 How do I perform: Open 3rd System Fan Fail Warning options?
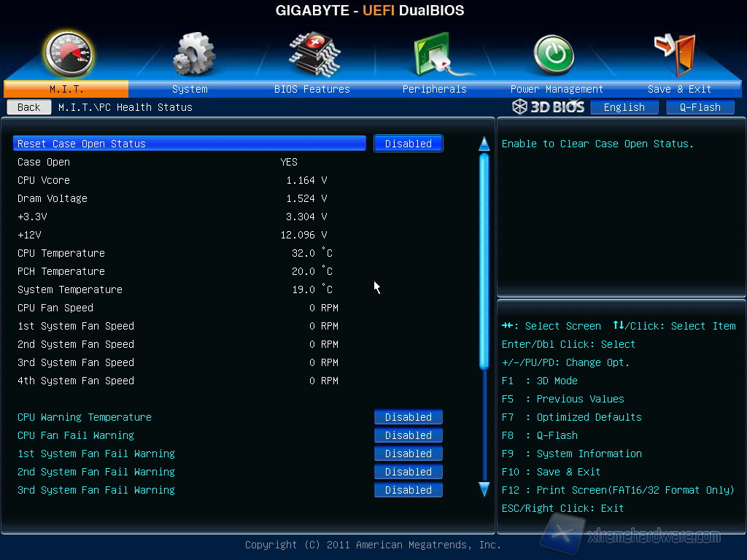[x=408, y=490]
